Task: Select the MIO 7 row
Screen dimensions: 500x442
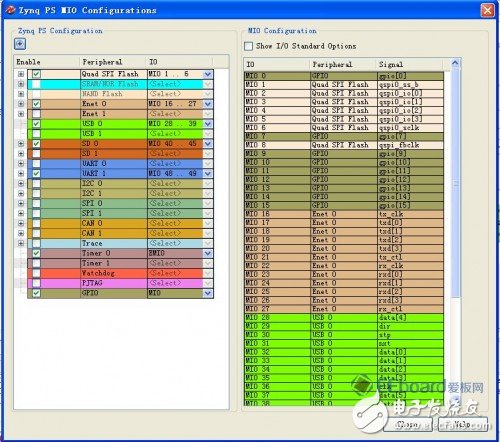Action: (344, 136)
